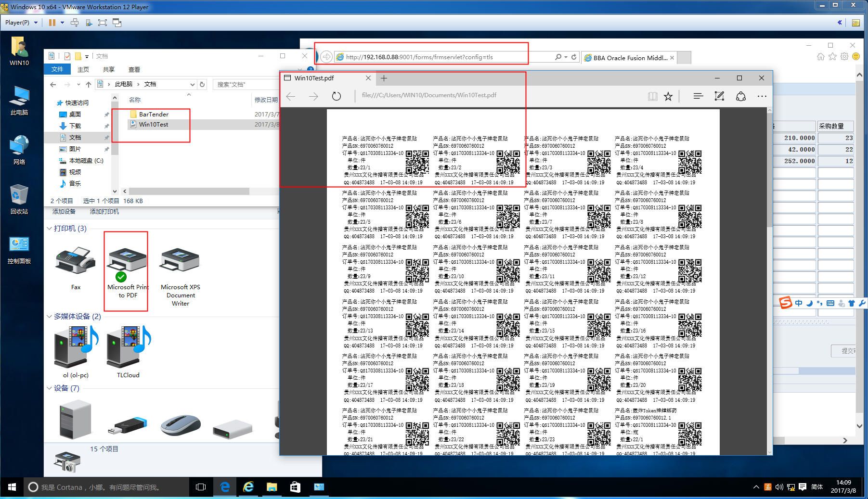Click the VMware pause button
Viewport: 868px width, 499px height.
point(52,22)
